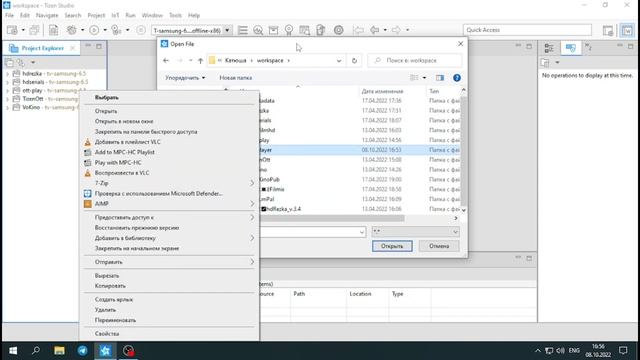Click the Quick Access field
640x360 pixels.
click(527, 30)
